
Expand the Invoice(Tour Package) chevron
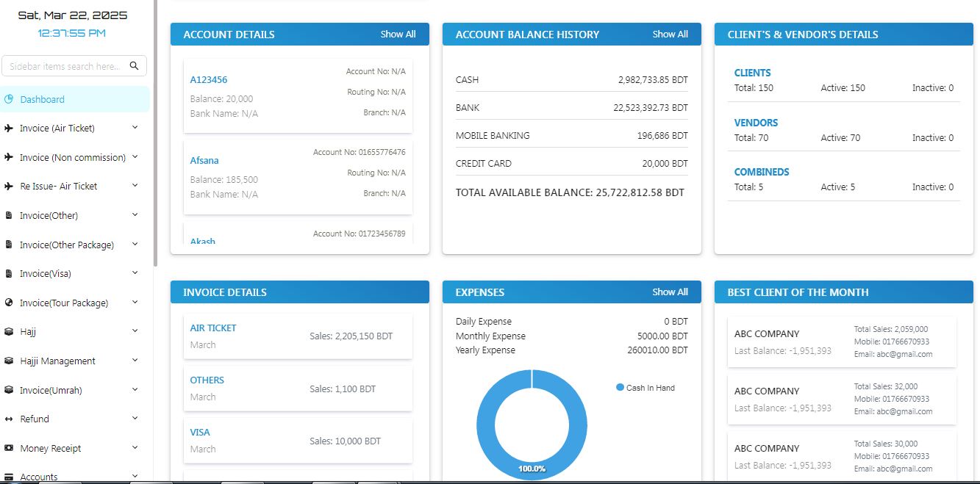click(135, 302)
